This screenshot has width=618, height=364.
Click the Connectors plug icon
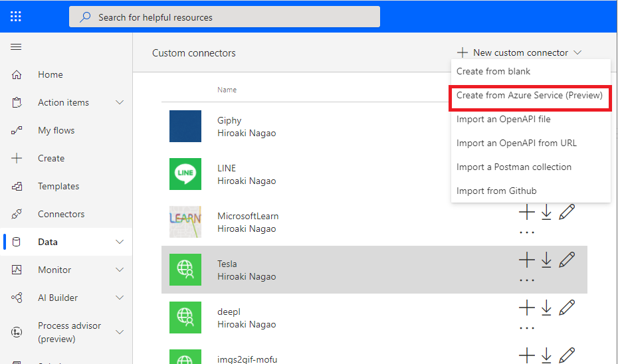tap(17, 214)
